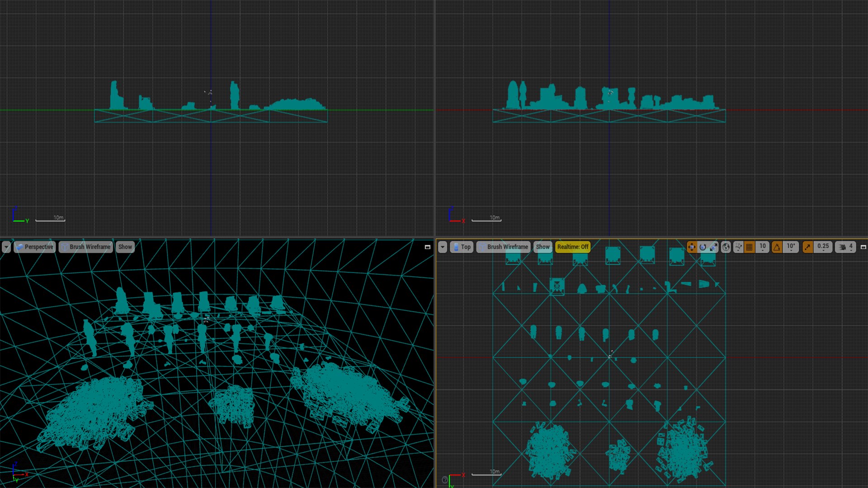Click the world coordinate system globe icon
This screenshot has height=488, width=868.
(726, 247)
